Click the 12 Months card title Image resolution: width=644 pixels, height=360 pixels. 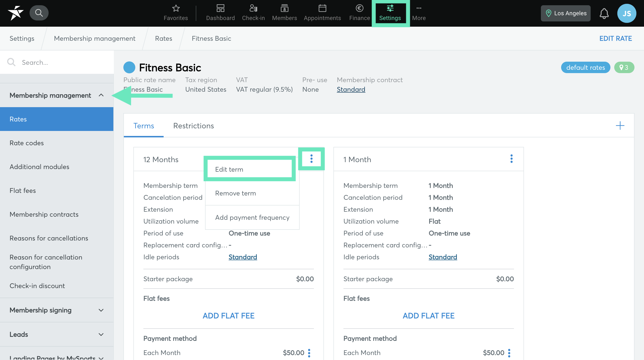click(x=161, y=159)
